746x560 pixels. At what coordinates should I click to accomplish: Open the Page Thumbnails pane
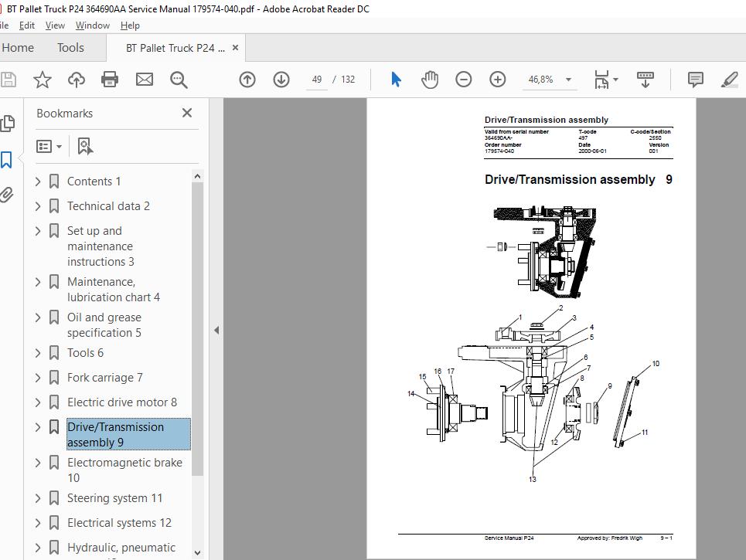[8, 124]
